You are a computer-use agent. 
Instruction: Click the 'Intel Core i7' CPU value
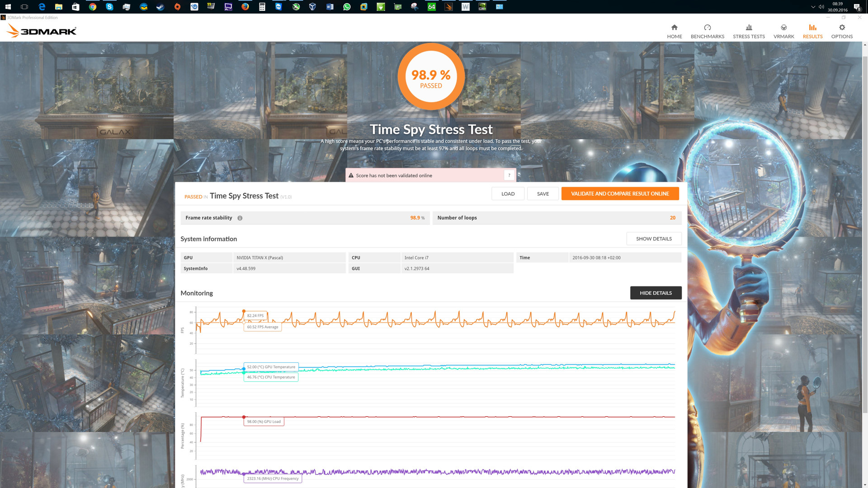[x=416, y=258]
